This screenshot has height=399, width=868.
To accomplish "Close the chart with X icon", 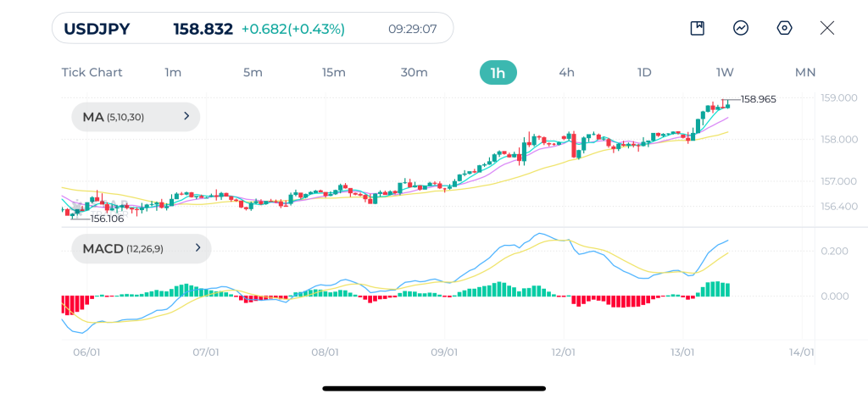I will tap(827, 28).
